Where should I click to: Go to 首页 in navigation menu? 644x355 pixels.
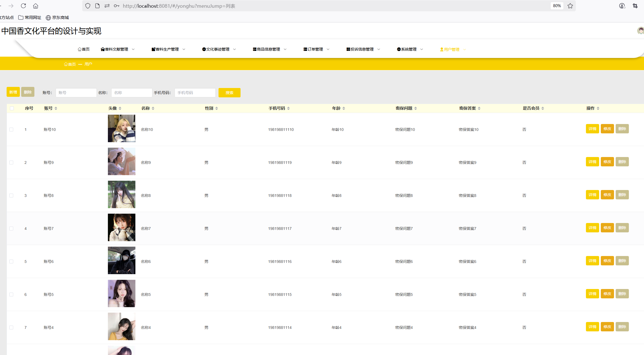point(84,49)
